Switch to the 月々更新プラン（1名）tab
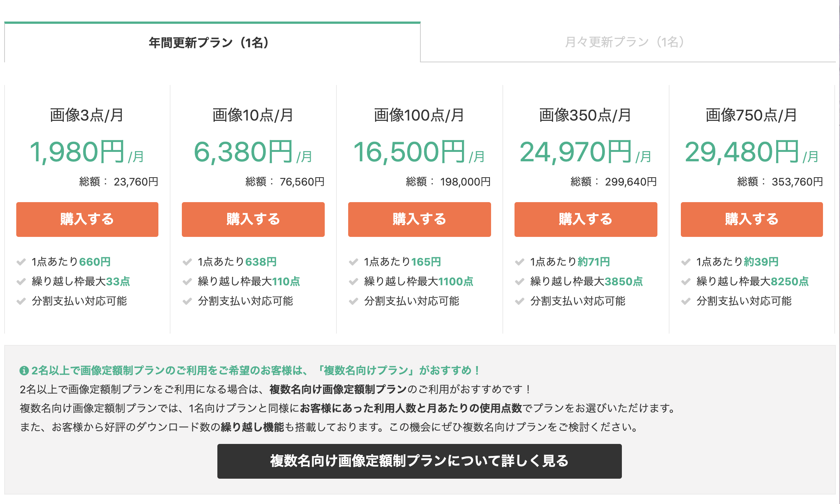 coord(628,42)
